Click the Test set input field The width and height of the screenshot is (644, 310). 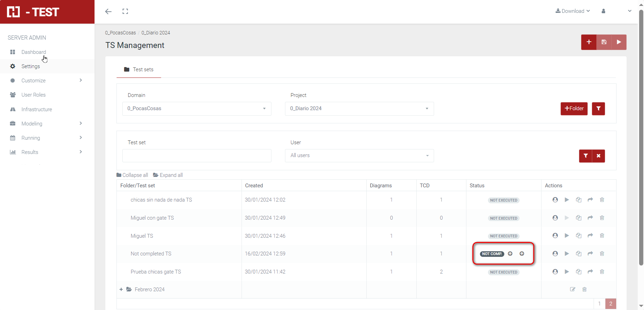197,156
